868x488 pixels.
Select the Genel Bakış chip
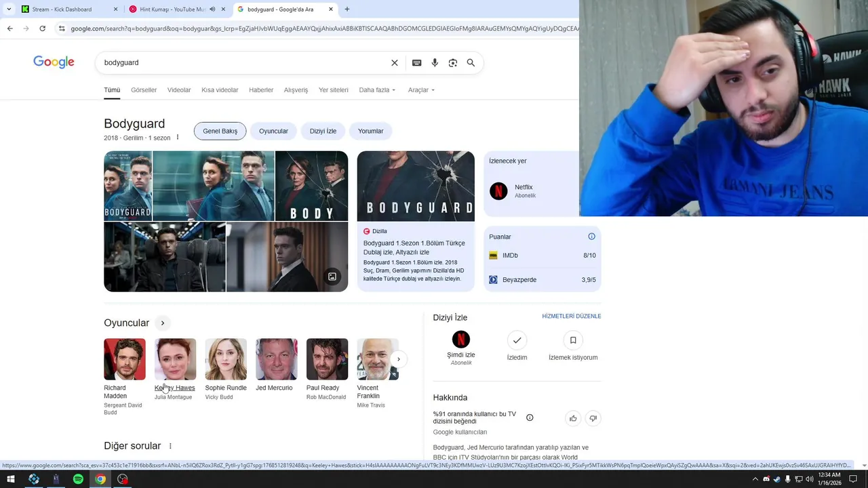pyautogui.click(x=220, y=131)
